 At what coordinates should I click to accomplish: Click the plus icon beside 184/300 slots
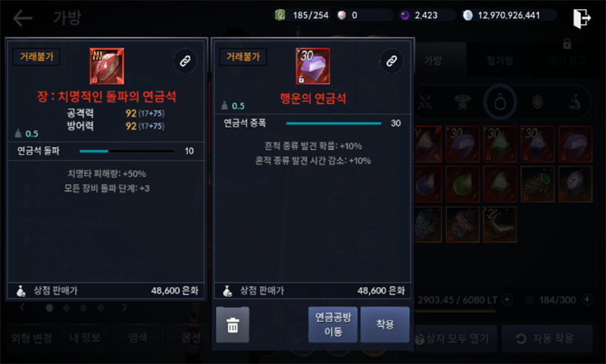click(x=586, y=300)
